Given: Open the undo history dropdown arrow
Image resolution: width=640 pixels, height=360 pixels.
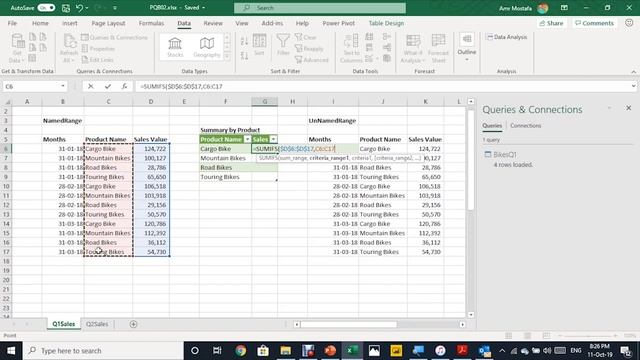Looking at the screenshot, I should pos(88,8).
